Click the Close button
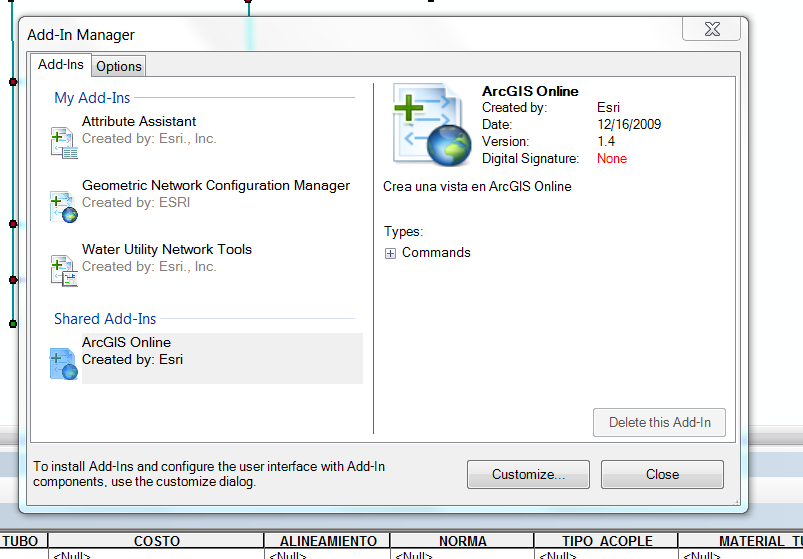Viewport: 803px width, 559px height. click(662, 475)
